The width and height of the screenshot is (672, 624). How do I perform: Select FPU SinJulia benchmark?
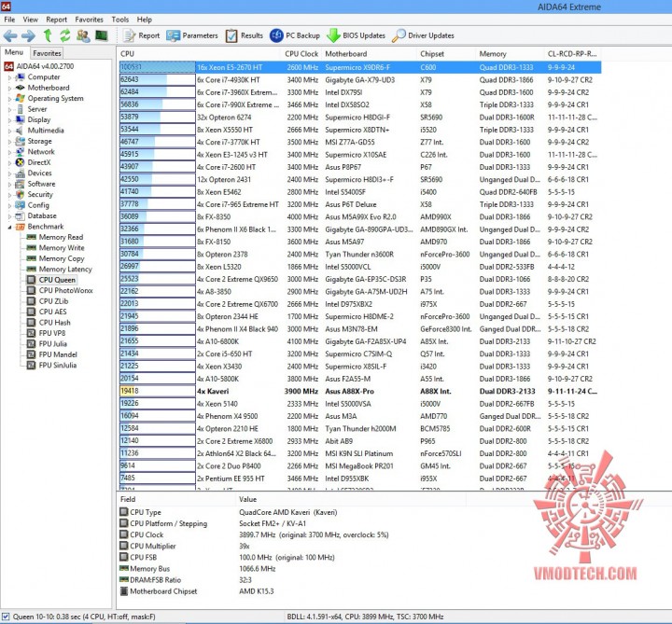point(52,366)
